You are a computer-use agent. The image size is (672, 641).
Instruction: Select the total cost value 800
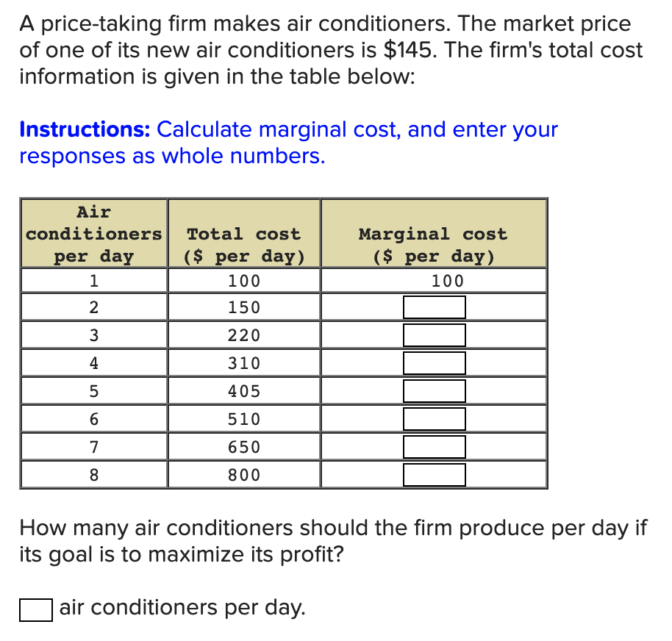tap(243, 474)
